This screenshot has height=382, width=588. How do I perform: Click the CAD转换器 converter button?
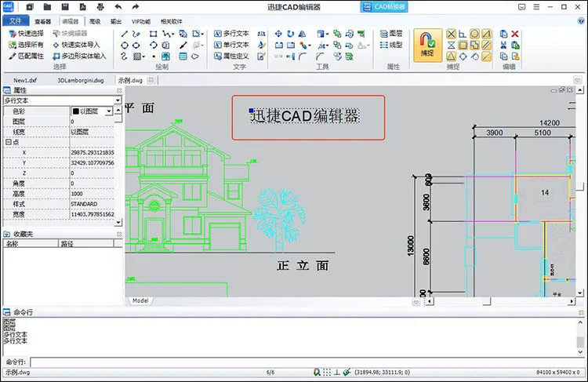(384, 7)
